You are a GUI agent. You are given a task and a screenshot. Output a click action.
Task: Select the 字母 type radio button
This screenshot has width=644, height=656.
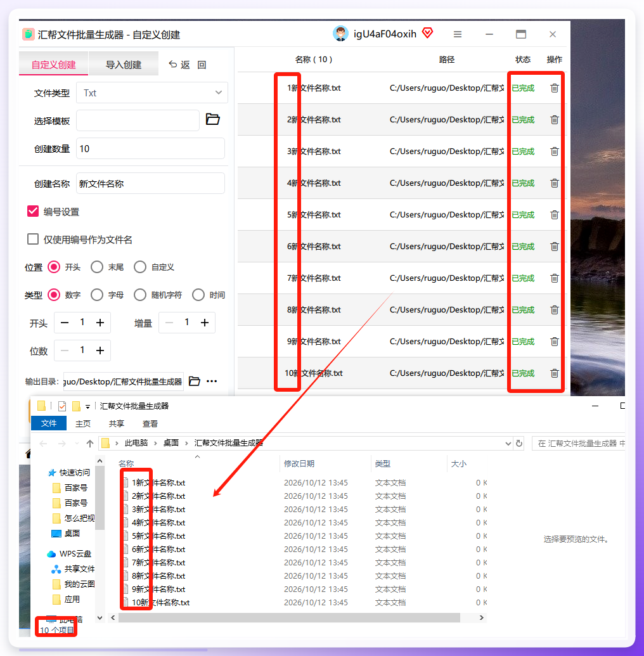96,295
